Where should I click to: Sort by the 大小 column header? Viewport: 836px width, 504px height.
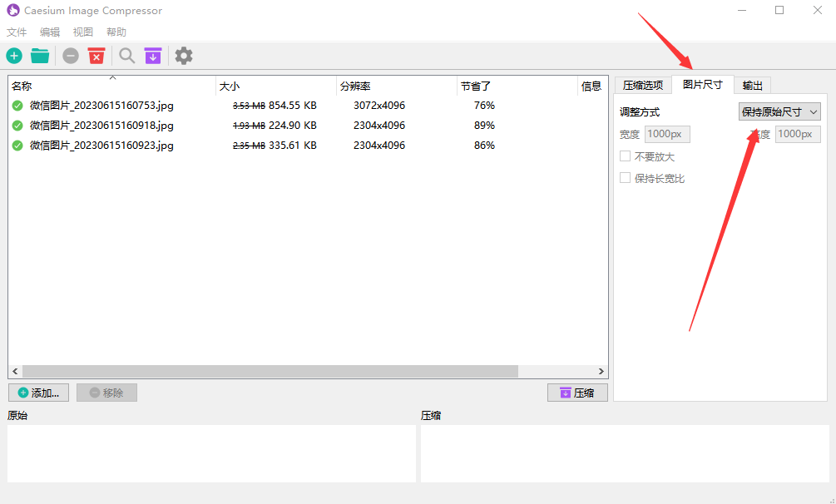click(276, 86)
